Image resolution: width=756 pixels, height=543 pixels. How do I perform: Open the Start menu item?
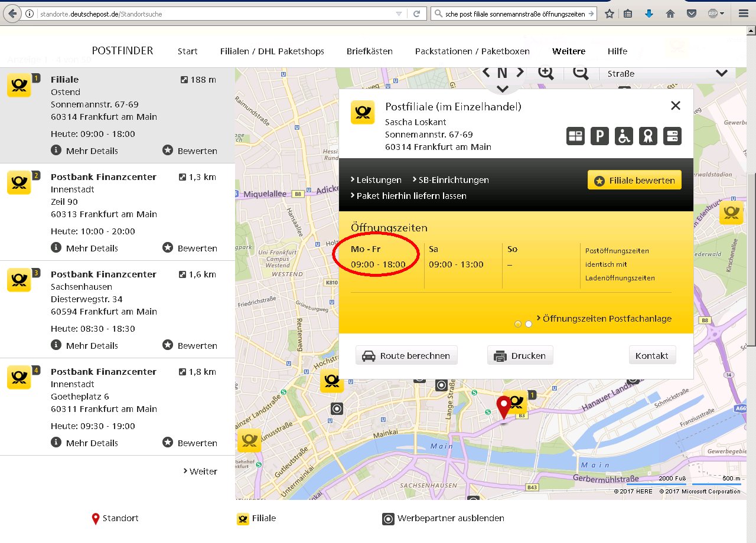click(188, 51)
